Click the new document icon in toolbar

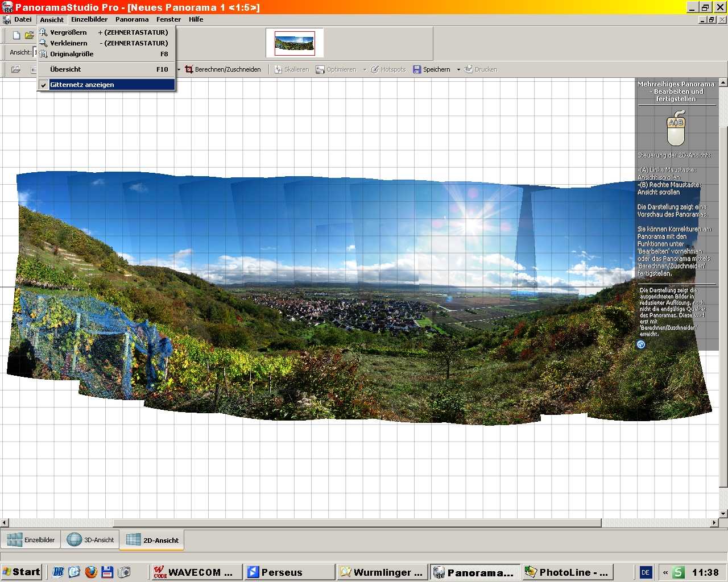pyautogui.click(x=16, y=35)
